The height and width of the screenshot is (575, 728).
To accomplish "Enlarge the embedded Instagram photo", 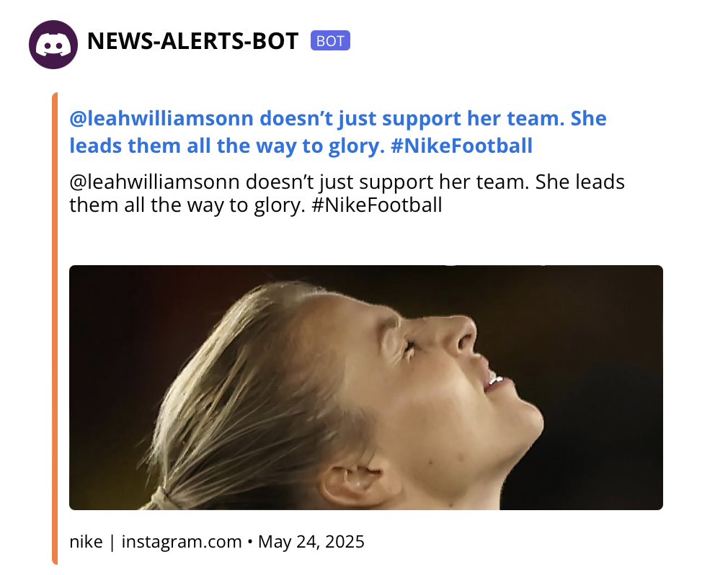I will [366, 388].
